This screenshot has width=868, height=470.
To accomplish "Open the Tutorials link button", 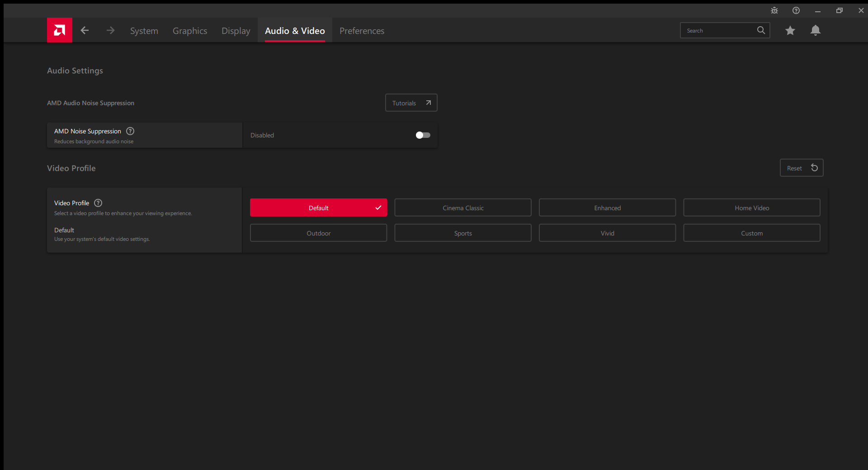I will [411, 103].
